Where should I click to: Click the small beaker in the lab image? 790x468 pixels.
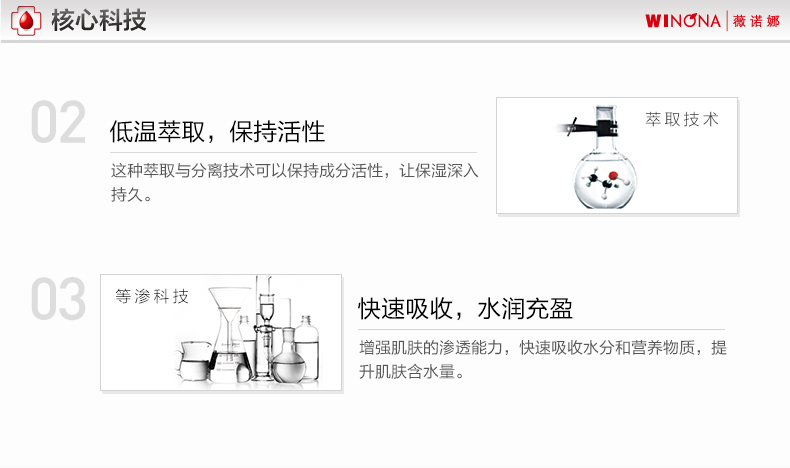[x=192, y=361]
